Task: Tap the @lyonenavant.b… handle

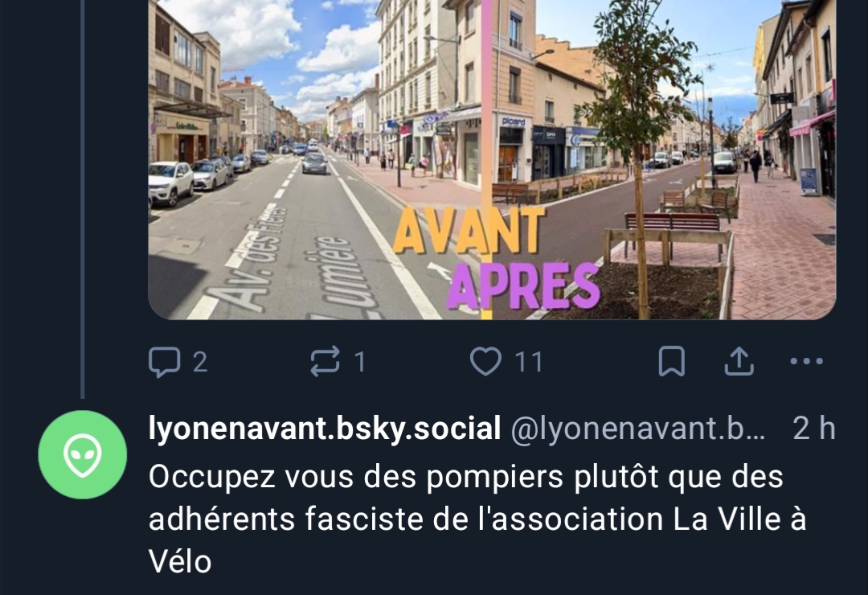Action: 638,429
